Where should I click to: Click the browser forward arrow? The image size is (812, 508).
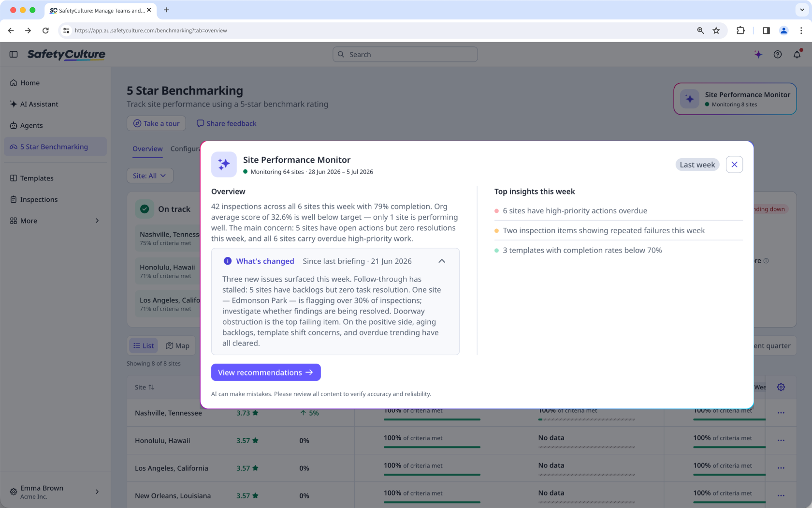pos(28,30)
